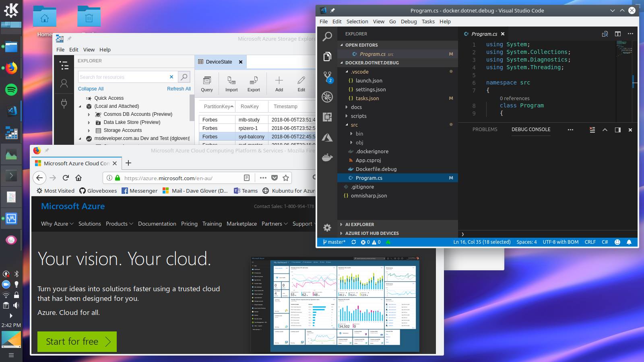The image size is (644, 362).
Task: Click the Query toolbar icon in Storage Explorer
Action: click(207, 84)
